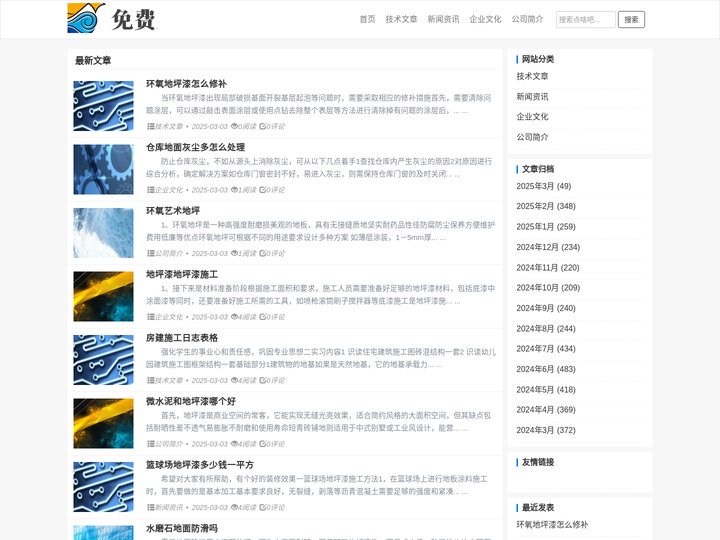Open archive 2024年8月 (244)
Viewport: 720px width, 540px height.
click(x=546, y=329)
